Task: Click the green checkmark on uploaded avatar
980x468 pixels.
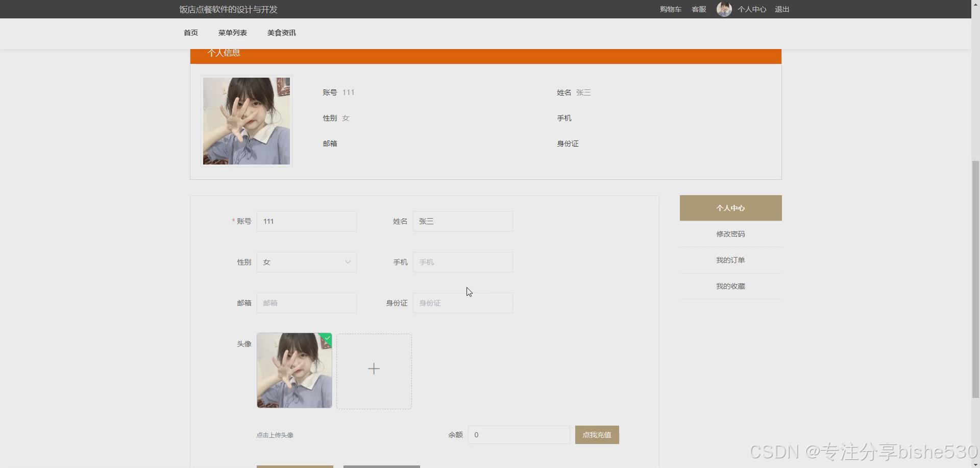Action: [327, 338]
